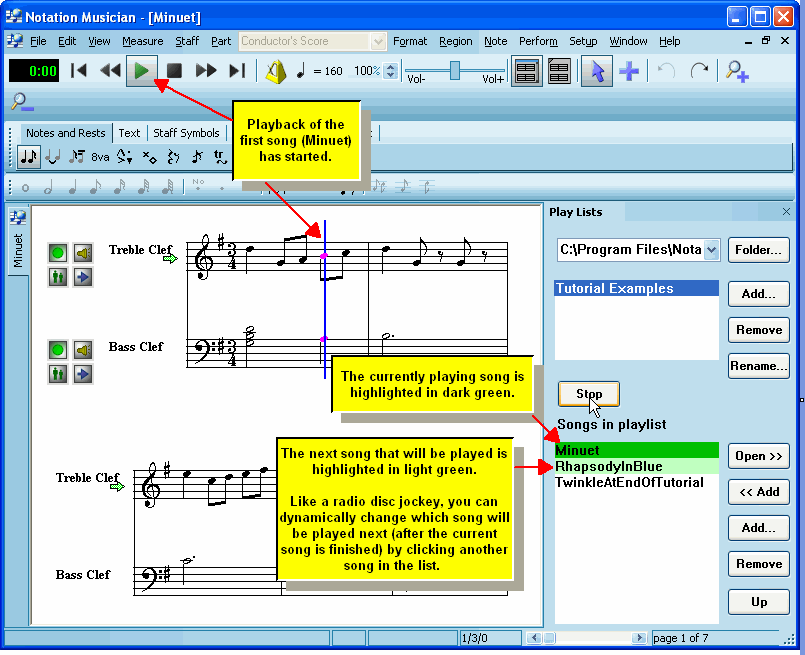
Task: Mute the Bass Clef speaker toggle
Action: 83,349
